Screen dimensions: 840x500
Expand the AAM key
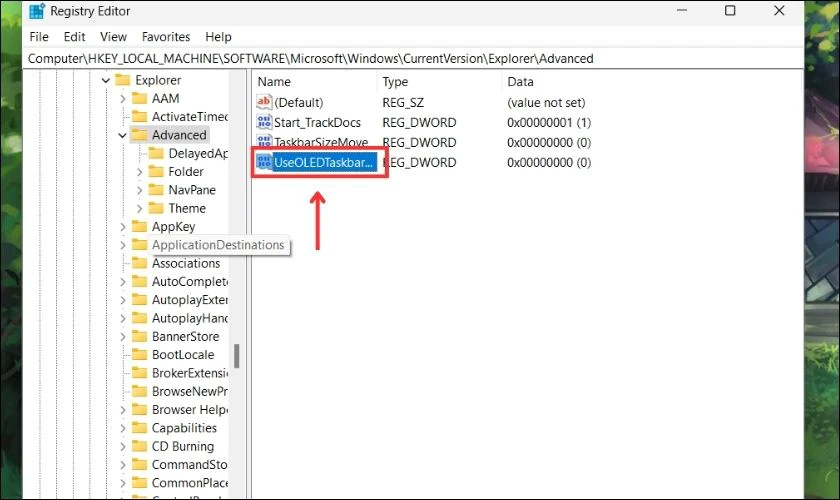(x=123, y=99)
